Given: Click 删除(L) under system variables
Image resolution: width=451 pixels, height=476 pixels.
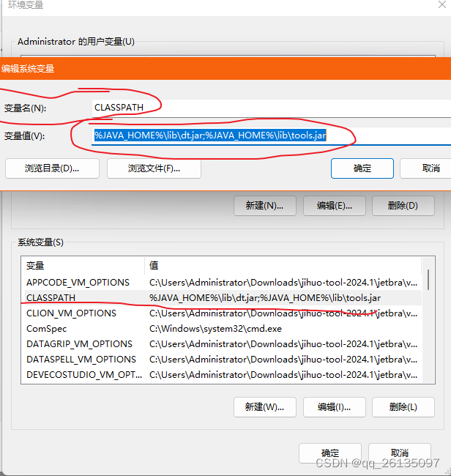Looking at the screenshot, I should (403, 406).
